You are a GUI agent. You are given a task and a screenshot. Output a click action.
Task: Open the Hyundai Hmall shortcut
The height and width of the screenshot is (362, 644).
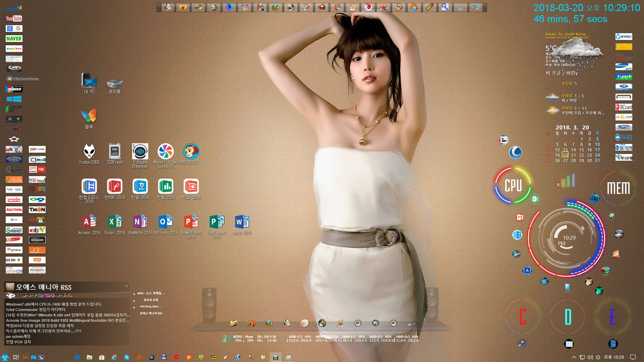37,180
